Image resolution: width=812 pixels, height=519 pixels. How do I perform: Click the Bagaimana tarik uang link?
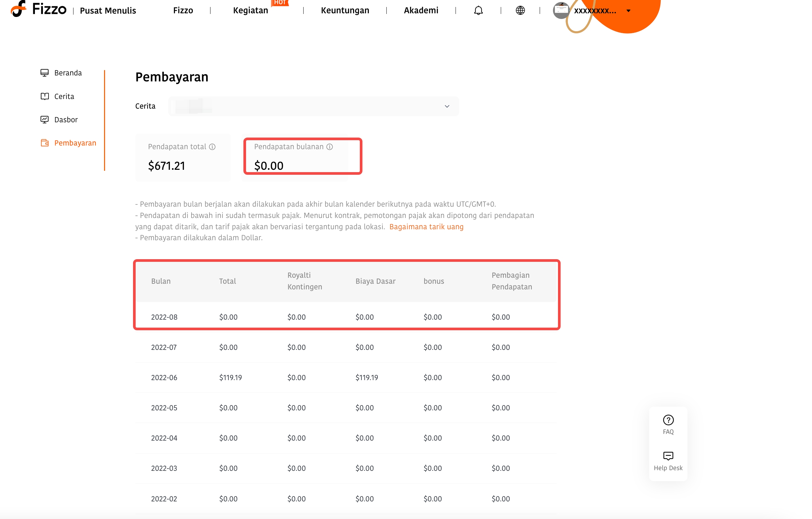click(x=426, y=227)
